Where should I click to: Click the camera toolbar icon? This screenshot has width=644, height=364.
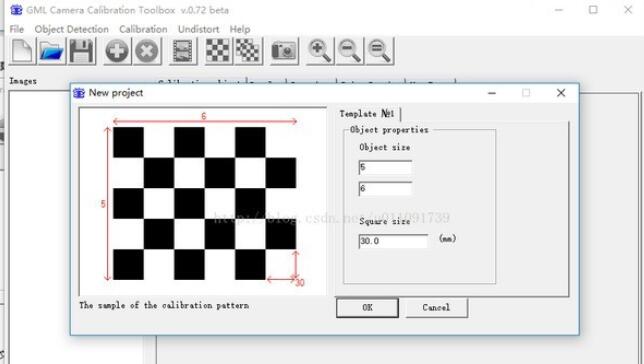[284, 51]
